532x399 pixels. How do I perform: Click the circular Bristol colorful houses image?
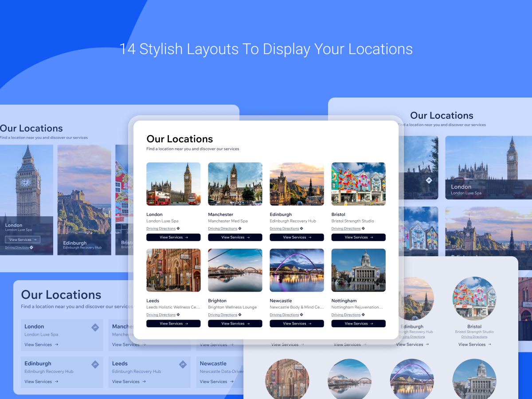[x=474, y=299]
